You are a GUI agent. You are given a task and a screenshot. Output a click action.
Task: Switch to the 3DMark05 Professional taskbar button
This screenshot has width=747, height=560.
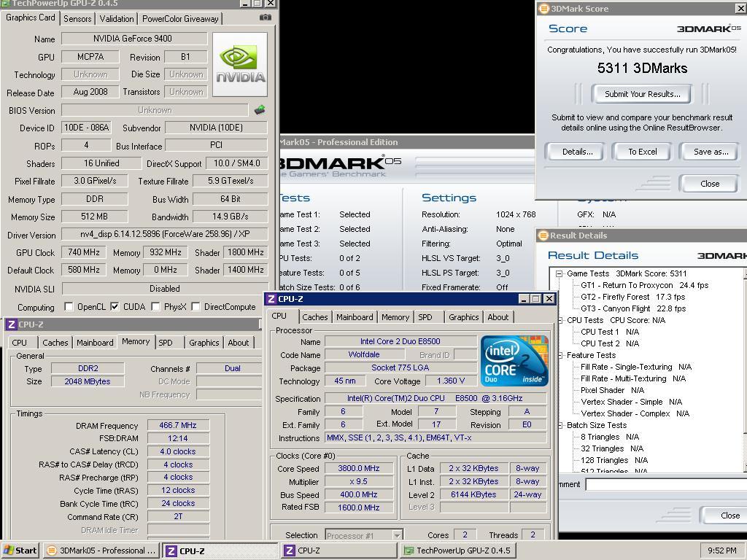coord(101,551)
